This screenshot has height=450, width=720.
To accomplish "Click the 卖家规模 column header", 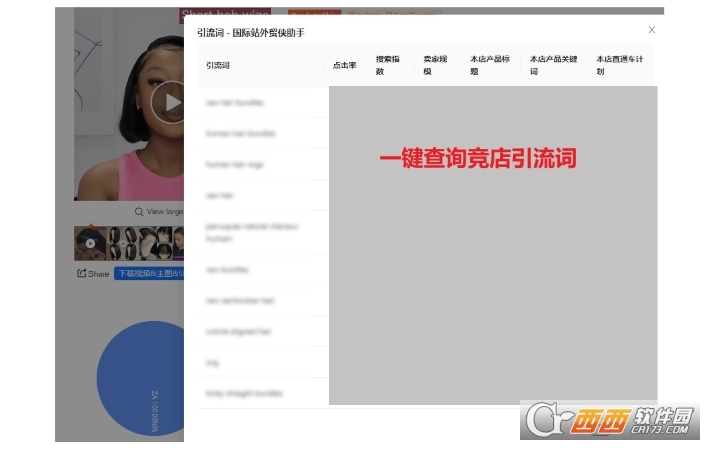I will (x=435, y=65).
